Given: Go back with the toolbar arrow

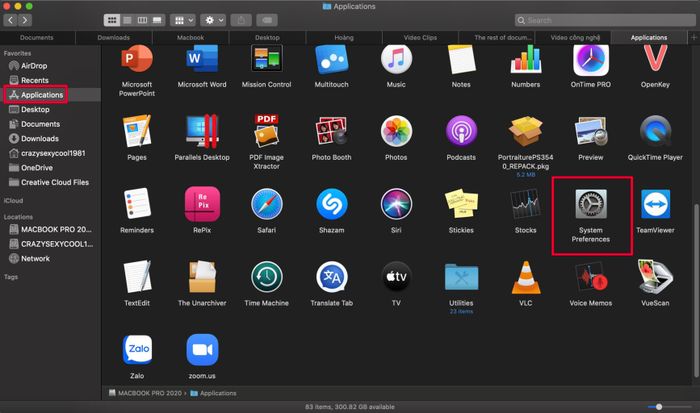Looking at the screenshot, I should [11, 20].
